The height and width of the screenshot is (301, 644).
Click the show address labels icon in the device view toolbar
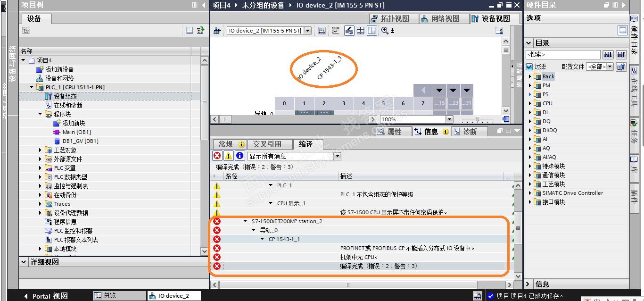click(322, 31)
